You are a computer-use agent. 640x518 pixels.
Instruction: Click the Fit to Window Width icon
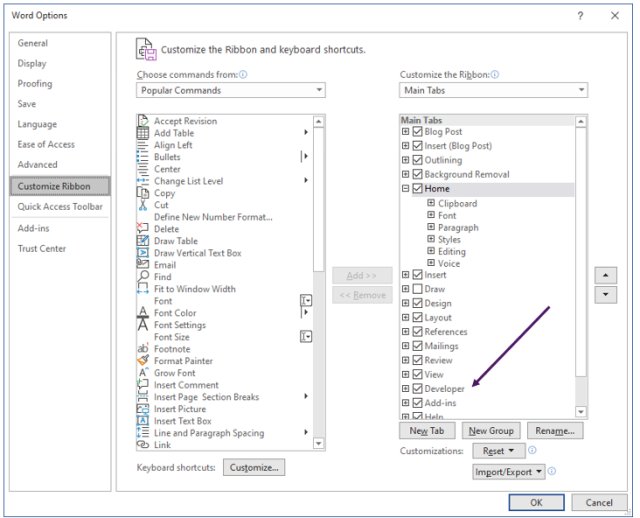143,289
